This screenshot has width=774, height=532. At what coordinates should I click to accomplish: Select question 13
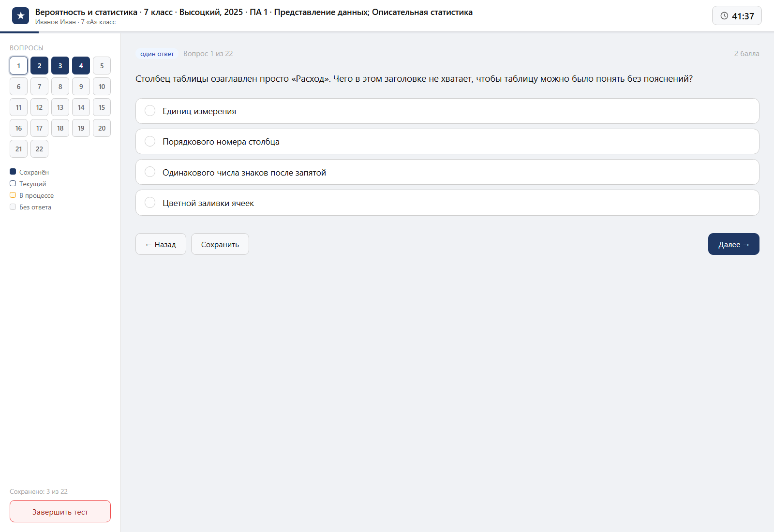pos(60,107)
